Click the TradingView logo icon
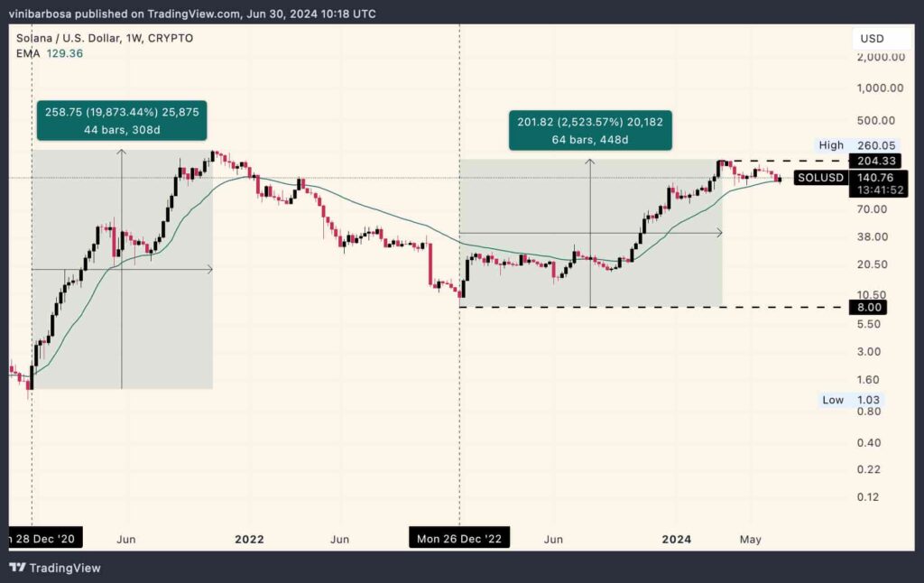The width and height of the screenshot is (924, 583). pyautogui.click(x=17, y=567)
